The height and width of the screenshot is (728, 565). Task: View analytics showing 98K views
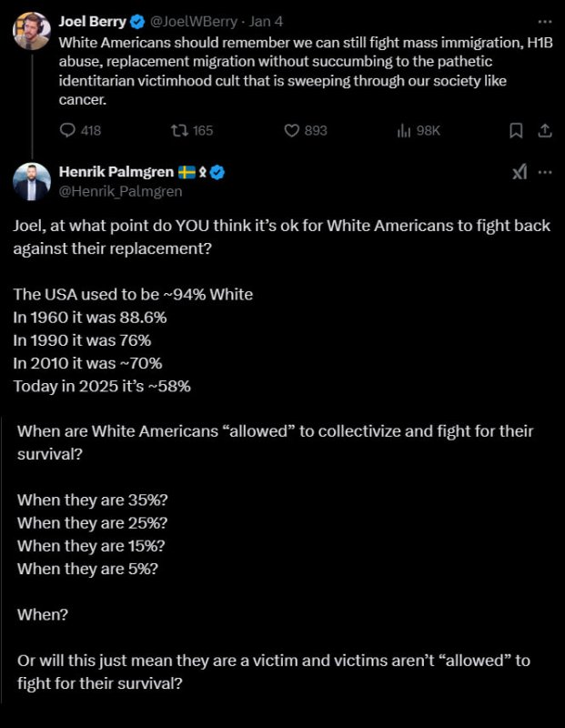click(x=419, y=131)
